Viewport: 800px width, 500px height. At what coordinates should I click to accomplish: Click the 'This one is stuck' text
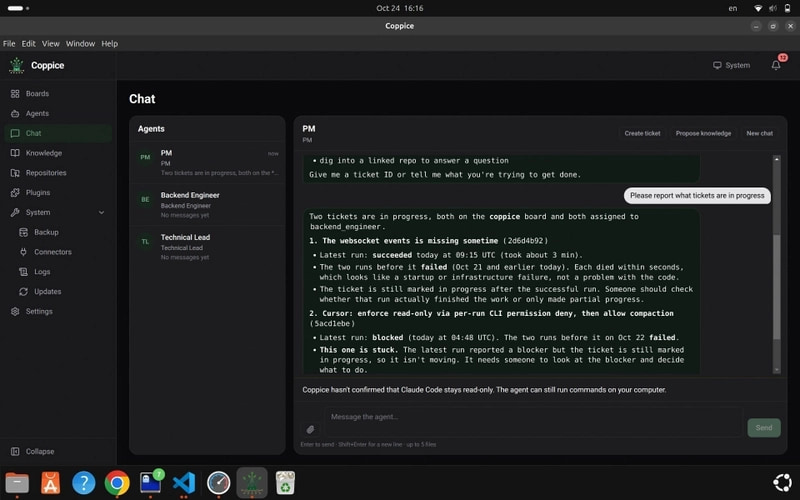(x=359, y=350)
